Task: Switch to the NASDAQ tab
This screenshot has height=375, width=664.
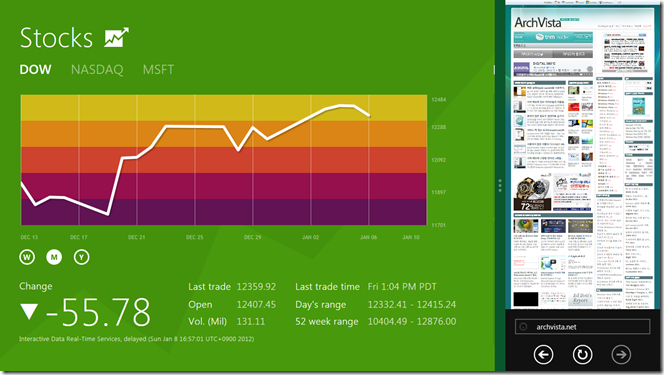Action: [x=97, y=69]
